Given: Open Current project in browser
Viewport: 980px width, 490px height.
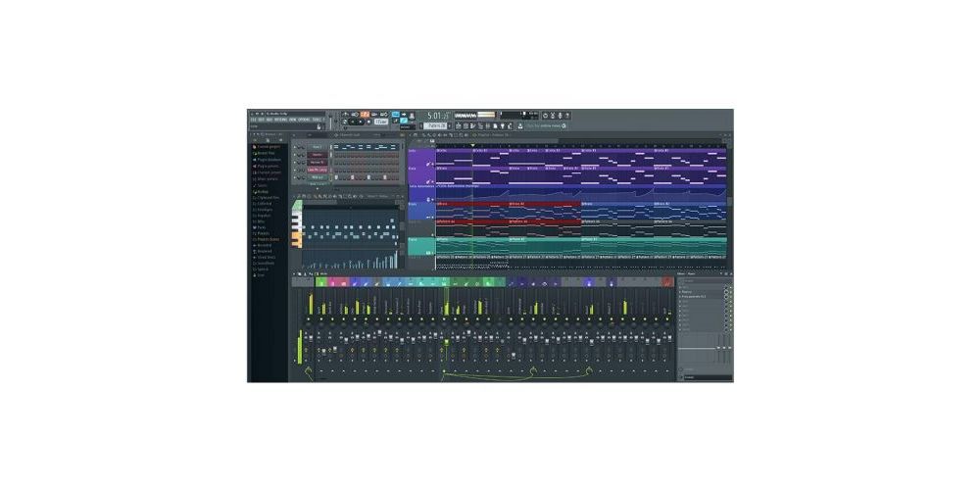Looking at the screenshot, I should click(x=269, y=147).
